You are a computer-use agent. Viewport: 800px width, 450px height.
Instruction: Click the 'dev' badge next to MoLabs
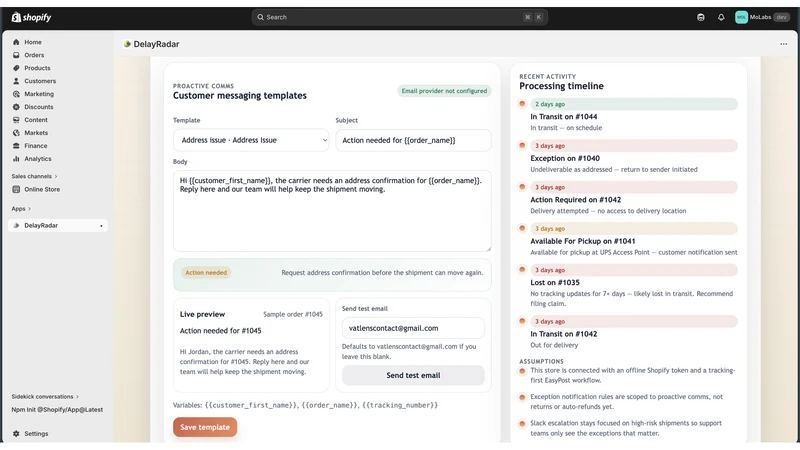pyautogui.click(x=781, y=17)
